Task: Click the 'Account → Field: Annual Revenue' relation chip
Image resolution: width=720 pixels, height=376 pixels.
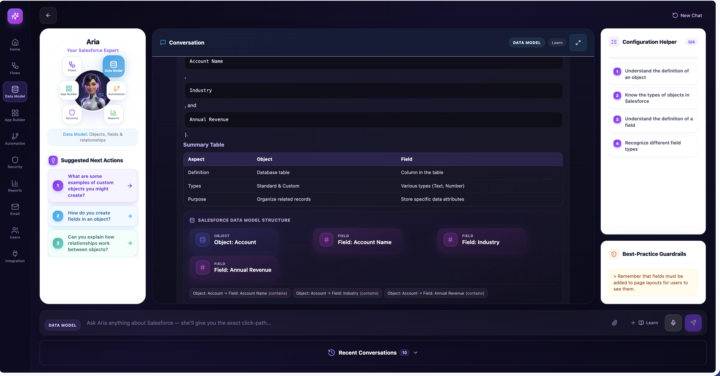Action: pos(436,293)
